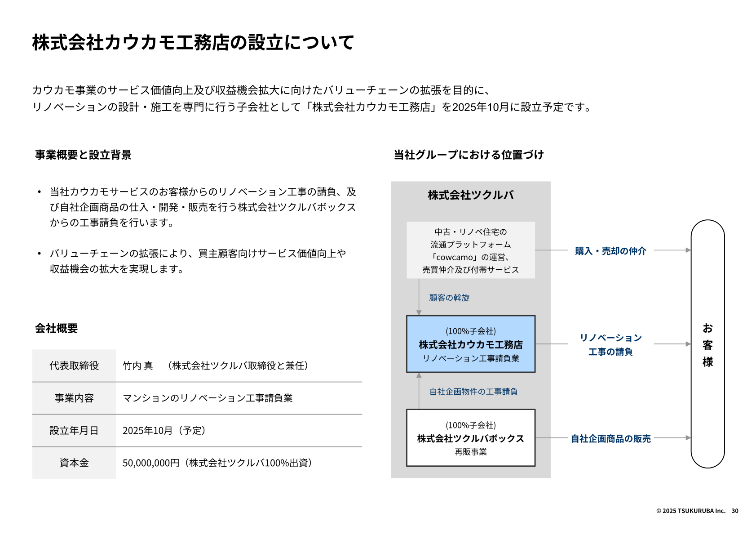The height and width of the screenshot is (535, 756).
Task: Select the 購入・売却の仲介 label
Action: click(610, 251)
